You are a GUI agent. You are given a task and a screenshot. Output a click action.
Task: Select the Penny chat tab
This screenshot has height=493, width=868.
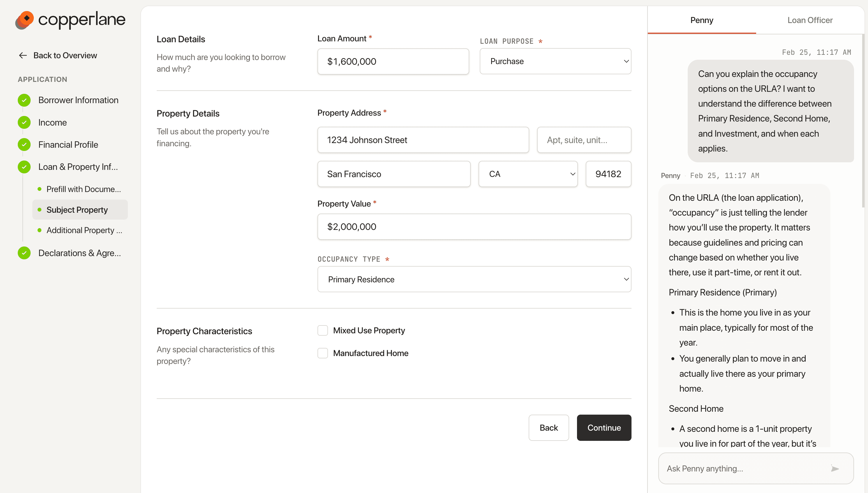point(701,20)
